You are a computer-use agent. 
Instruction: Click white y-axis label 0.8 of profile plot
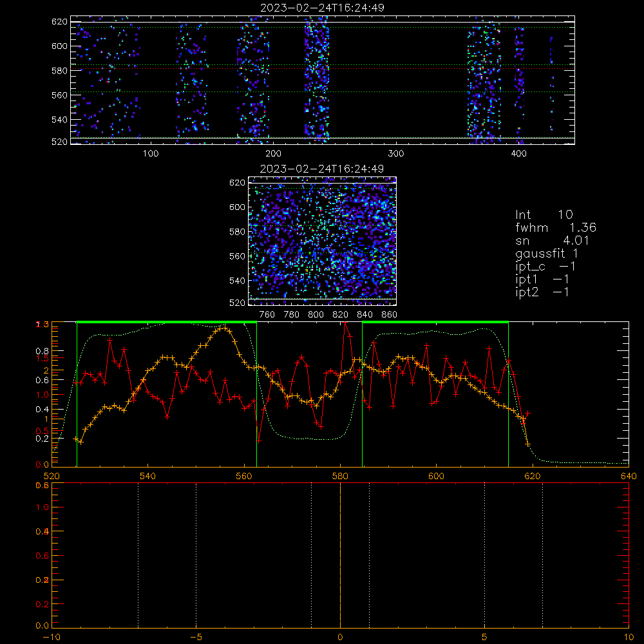click(x=43, y=351)
